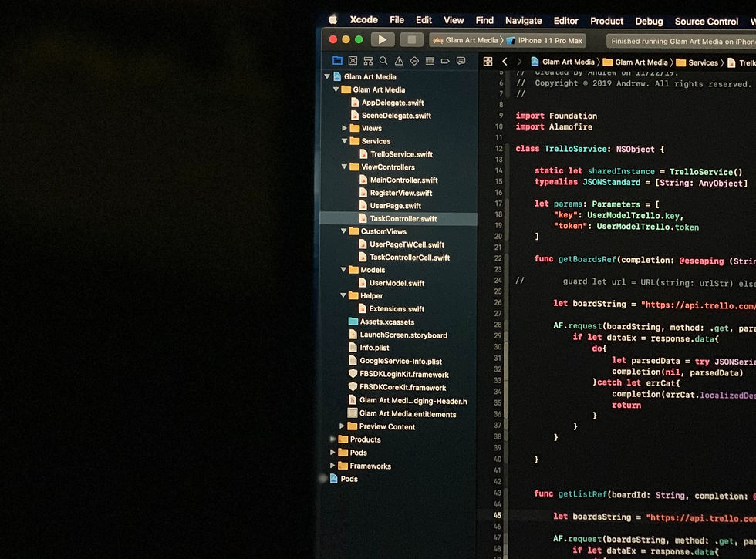Image resolution: width=756 pixels, height=559 pixels.
Task: Show the Symbol navigator
Action: (x=368, y=61)
